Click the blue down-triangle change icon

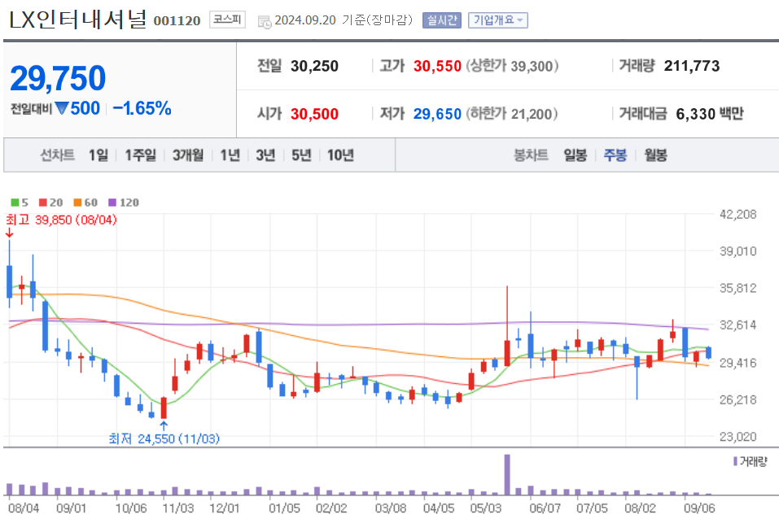tap(61, 108)
